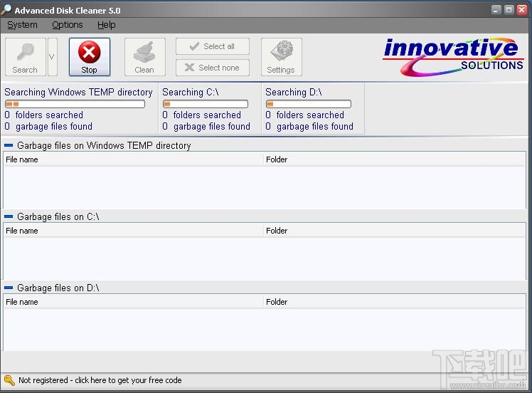Click 'Searching Windows TEMP directory' label
Viewport: 532px width, 393px height.
[x=78, y=92]
